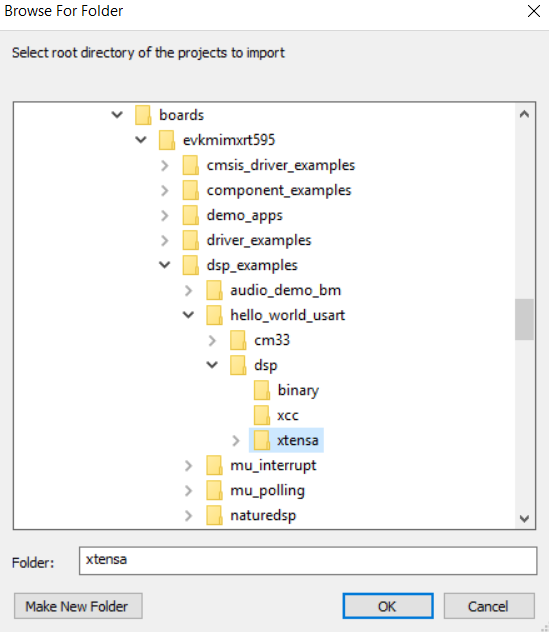Screen dimensions: 549x632
Task: Click the Make New Folder button
Action: 78,606
